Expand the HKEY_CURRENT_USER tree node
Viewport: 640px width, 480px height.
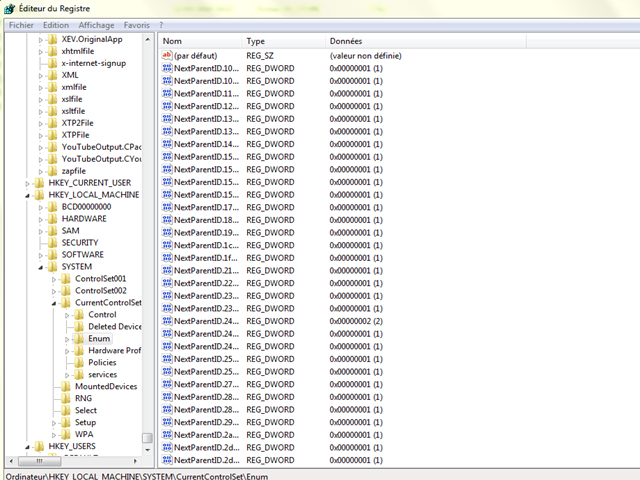pos(29,183)
